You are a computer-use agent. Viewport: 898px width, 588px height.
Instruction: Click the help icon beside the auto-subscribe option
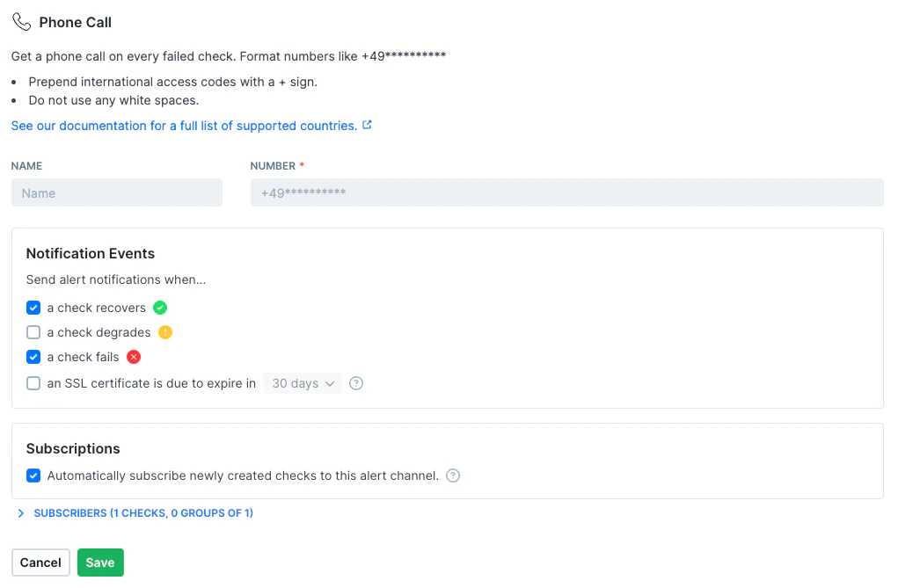[x=452, y=475]
